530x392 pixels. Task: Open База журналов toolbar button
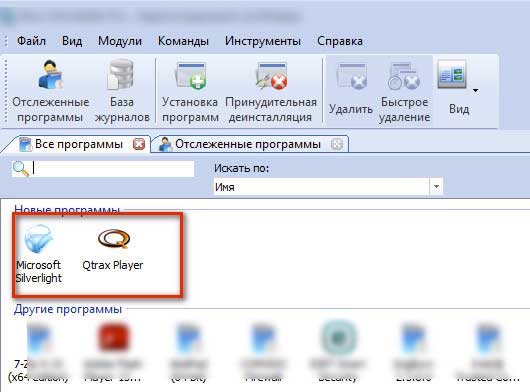tap(122, 91)
